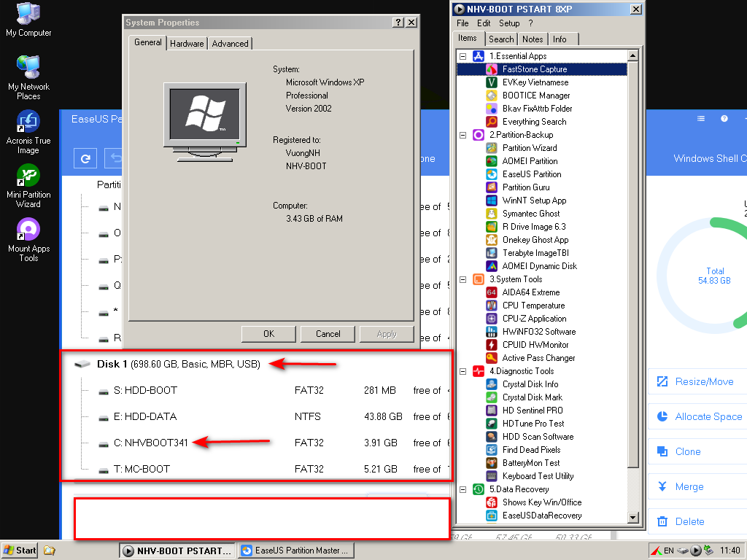
Task: Collapse 4.Diagnostic Tools group
Action: click(462, 371)
